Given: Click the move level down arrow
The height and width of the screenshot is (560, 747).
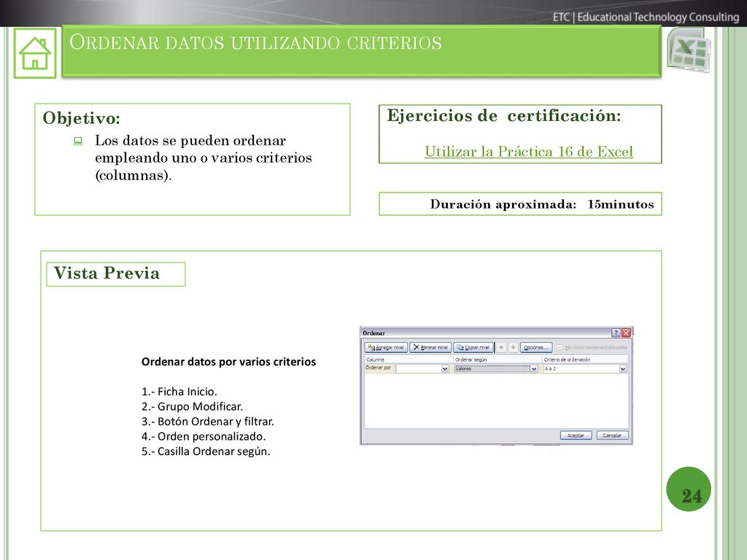Looking at the screenshot, I should tap(513, 348).
